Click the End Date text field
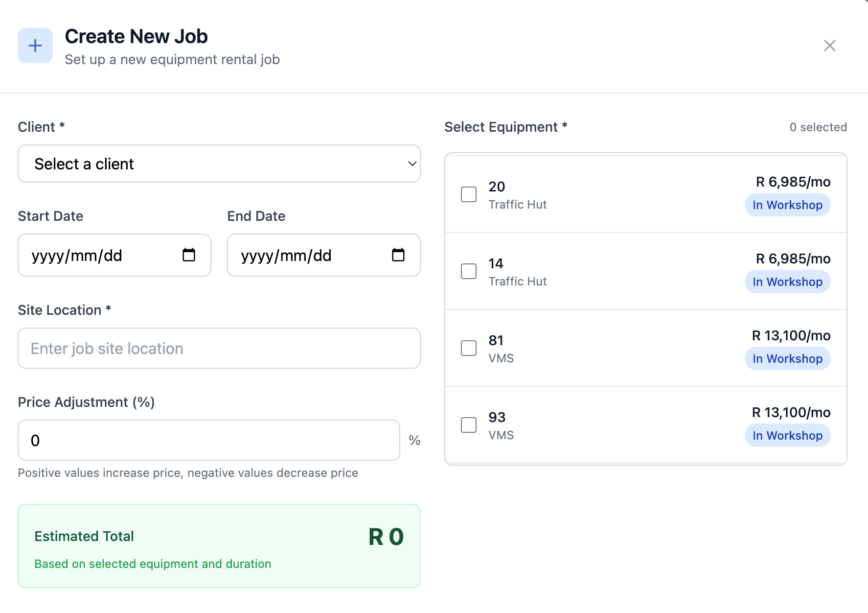Screen dimensions: 868x613 click(x=307, y=255)
